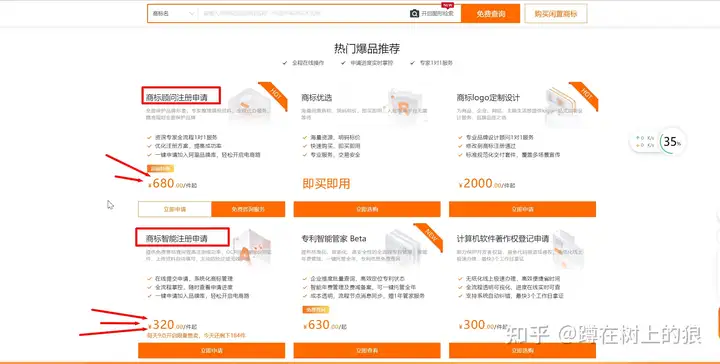Viewport: 720px width, 364px height.
Task: Click 立即申请 button under ¥2000 price
Action: [x=523, y=209]
